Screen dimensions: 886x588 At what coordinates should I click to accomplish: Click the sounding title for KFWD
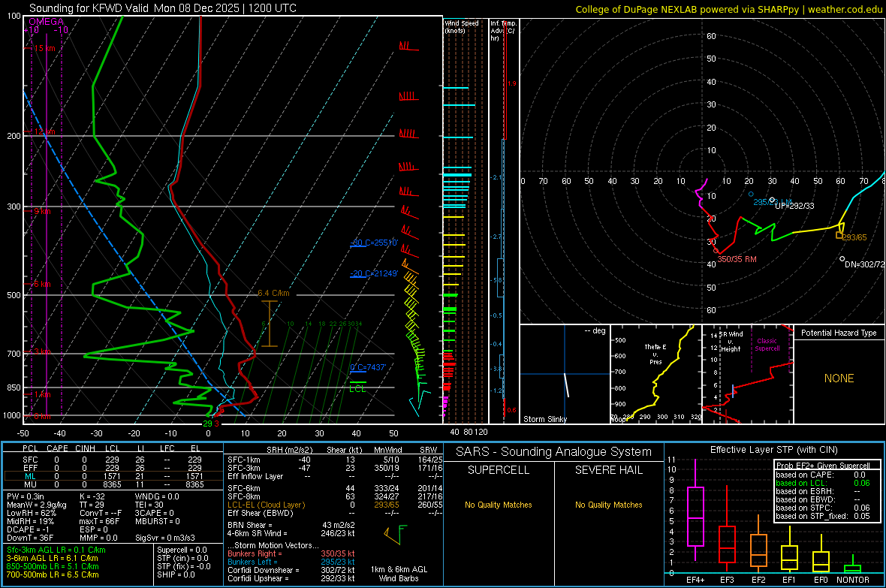point(163,8)
